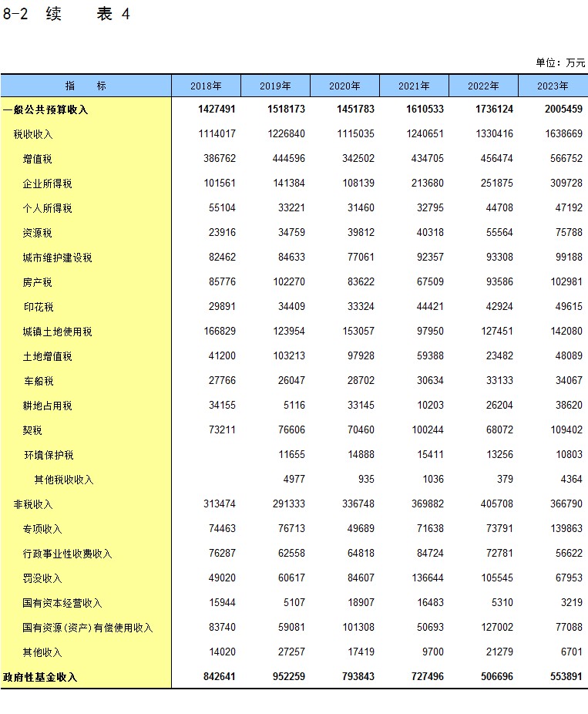
Task: Click the 行政事业性收费收入 row label
Action: [68, 554]
